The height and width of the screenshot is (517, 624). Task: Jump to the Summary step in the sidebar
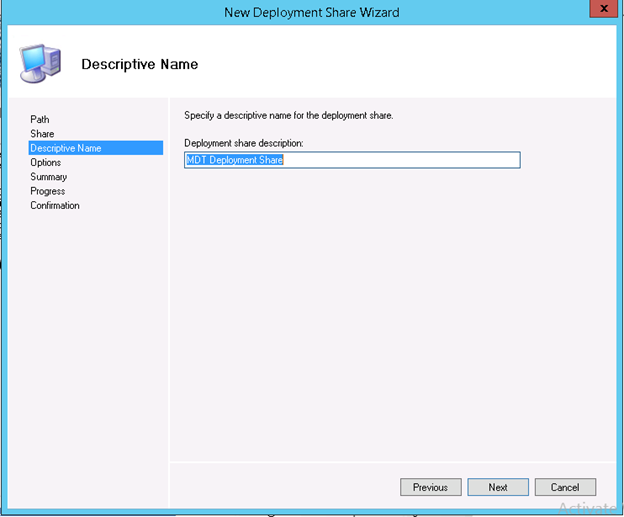(49, 177)
